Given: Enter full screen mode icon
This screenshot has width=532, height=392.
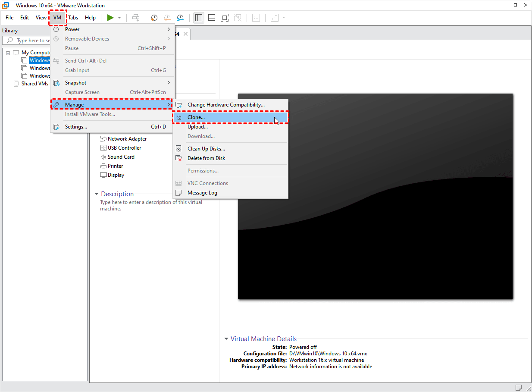Looking at the screenshot, I should (x=224, y=18).
